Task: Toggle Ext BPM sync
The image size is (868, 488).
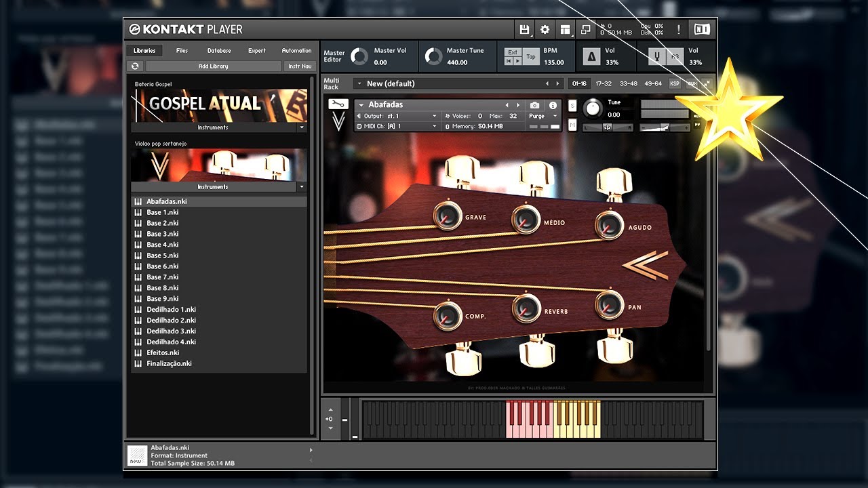Action: point(513,52)
